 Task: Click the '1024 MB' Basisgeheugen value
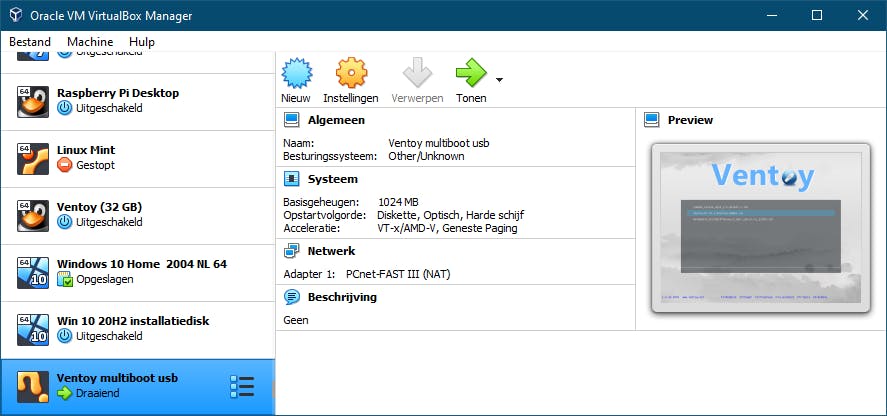398,202
